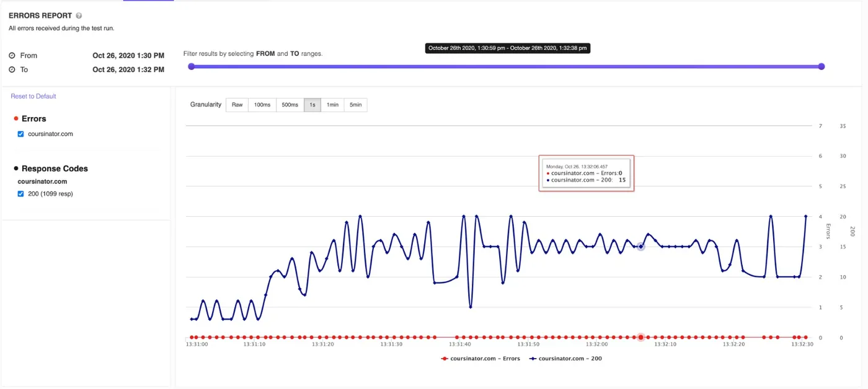Click the Response Codes section heading
The image size is (868, 389).
point(55,168)
